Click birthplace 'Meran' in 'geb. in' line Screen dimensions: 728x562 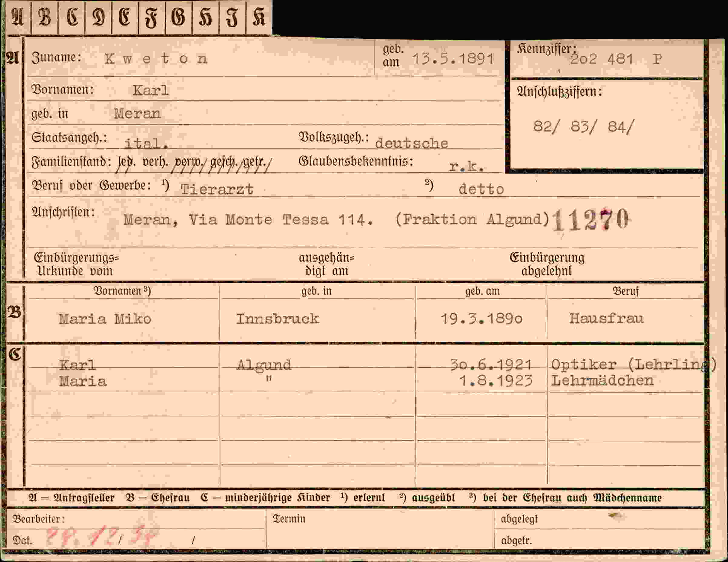coord(137,113)
